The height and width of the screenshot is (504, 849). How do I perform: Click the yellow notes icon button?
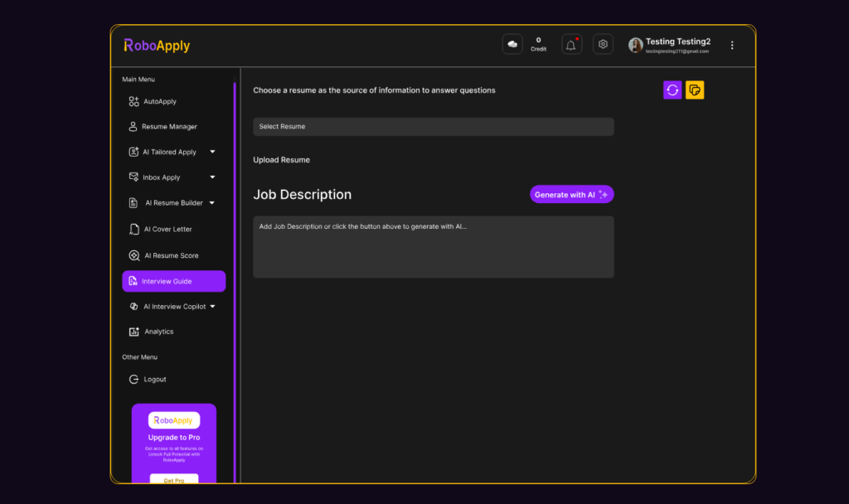(x=695, y=90)
